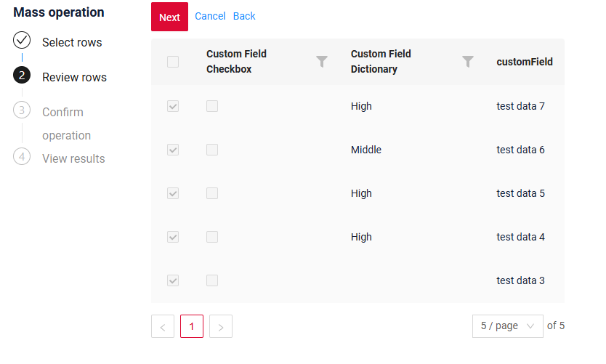Viewport: 606px width, 364px height.
Task: Open the View results step
Action: coord(73,158)
